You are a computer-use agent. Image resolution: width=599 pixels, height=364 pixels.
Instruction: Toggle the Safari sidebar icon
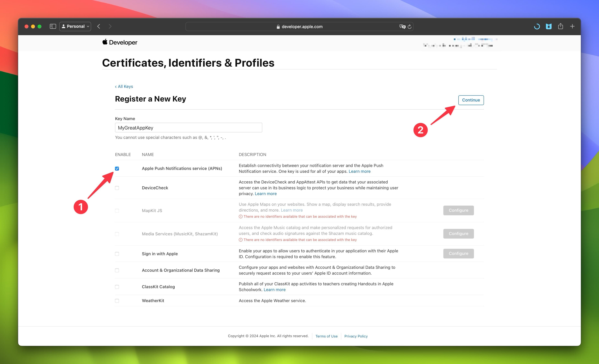[x=53, y=26]
